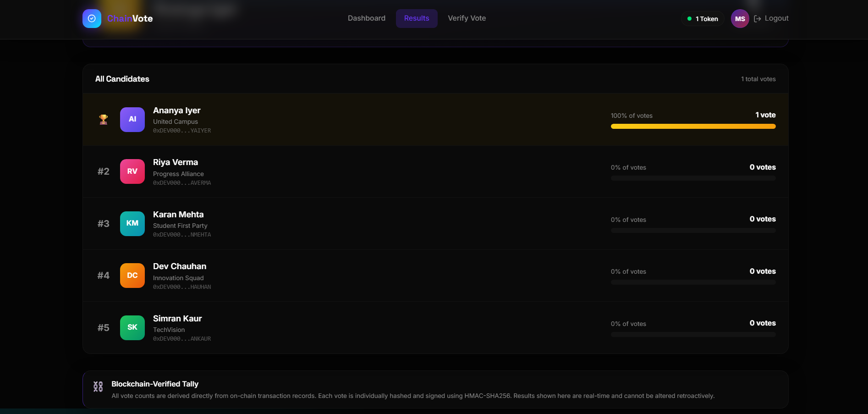Click the DC candidate avatar
Image resolution: width=868 pixels, height=414 pixels.
click(132, 276)
